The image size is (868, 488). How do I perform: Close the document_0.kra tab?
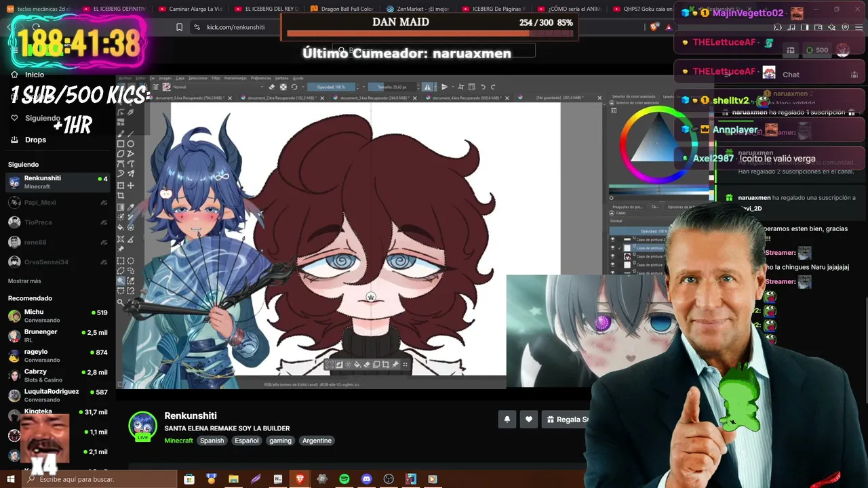click(x=230, y=98)
